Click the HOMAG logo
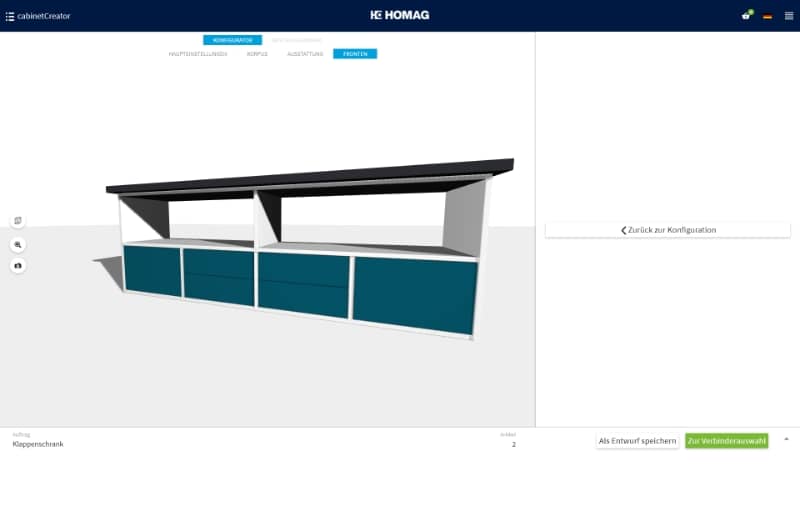The height and width of the screenshot is (520, 800). [x=400, y=15]
